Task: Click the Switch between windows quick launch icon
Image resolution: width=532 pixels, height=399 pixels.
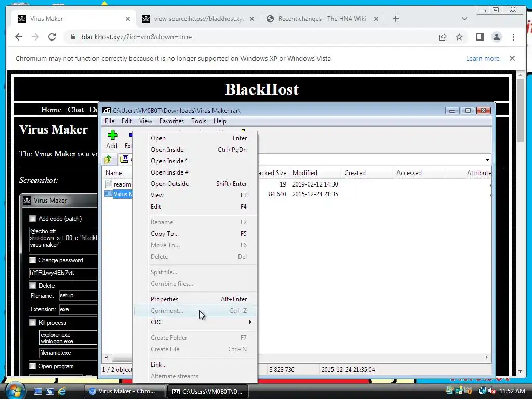Action: [x=50, y=391]
